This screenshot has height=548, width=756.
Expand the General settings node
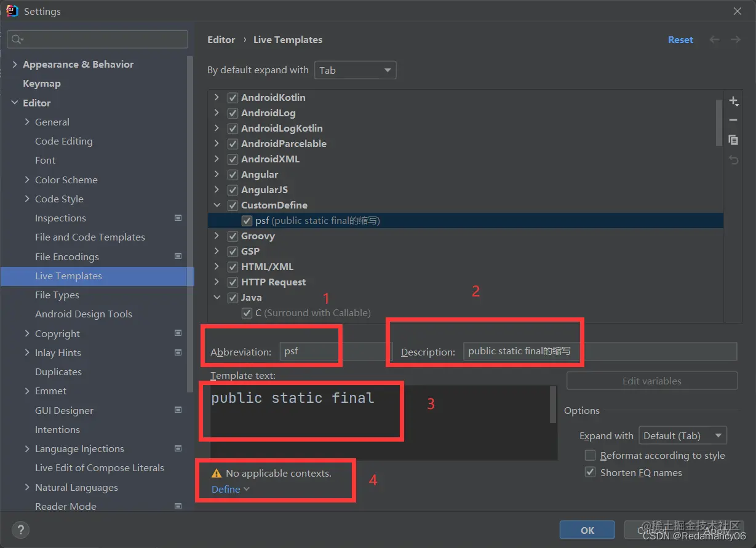27,122
